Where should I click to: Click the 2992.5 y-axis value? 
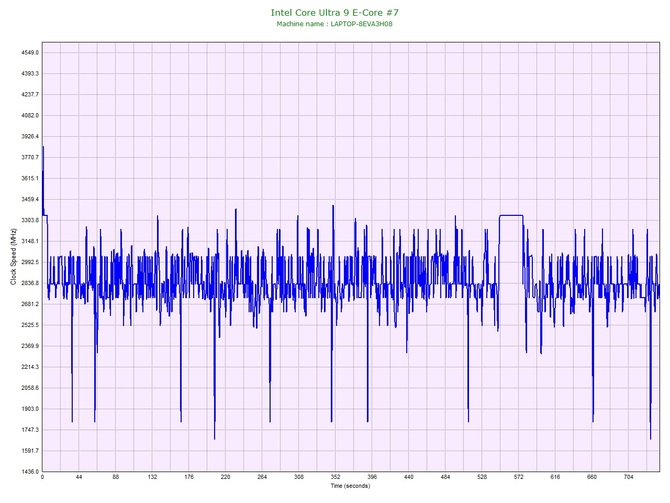30,262
